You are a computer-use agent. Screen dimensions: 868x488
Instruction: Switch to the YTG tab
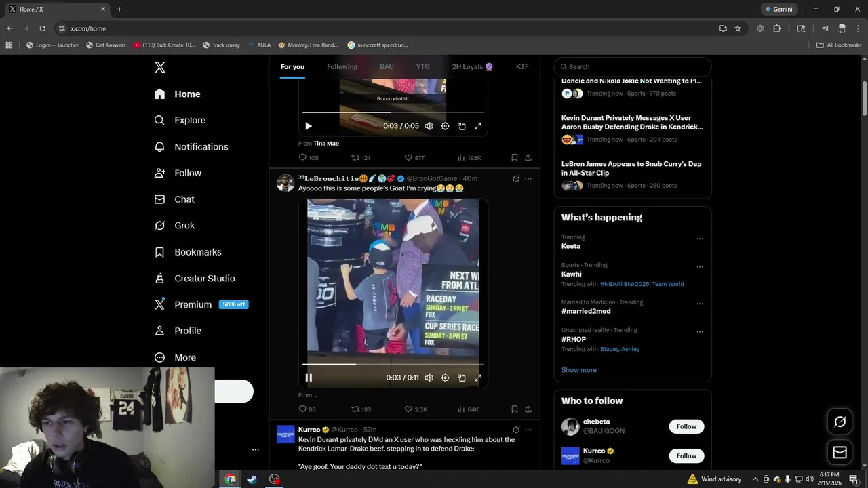(x=423, y=66)
